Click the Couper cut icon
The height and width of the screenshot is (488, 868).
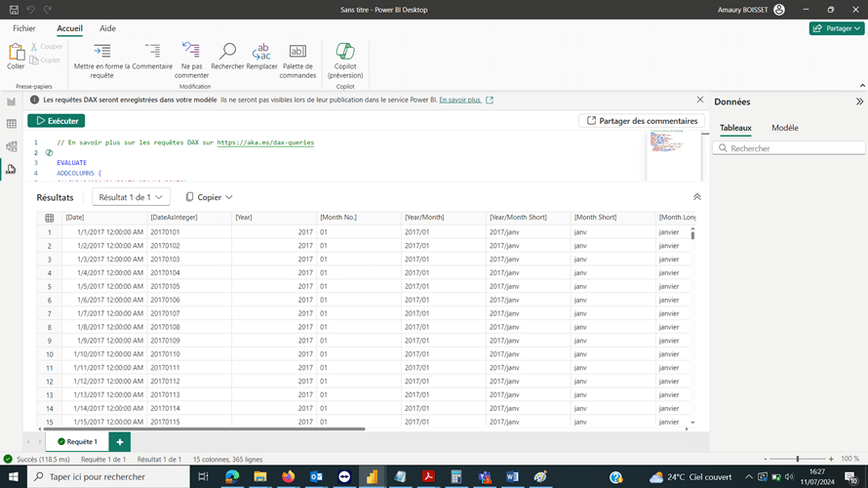[x=34, y=47]
